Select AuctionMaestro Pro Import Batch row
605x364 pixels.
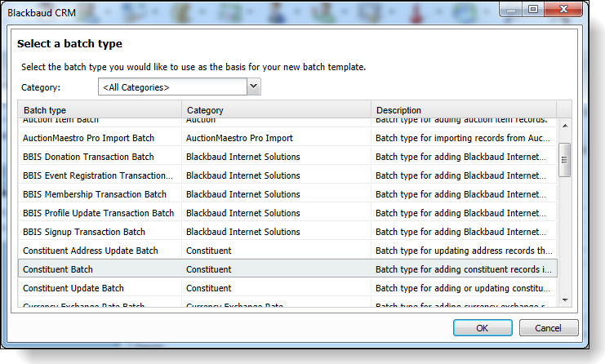tap(287, 138)
